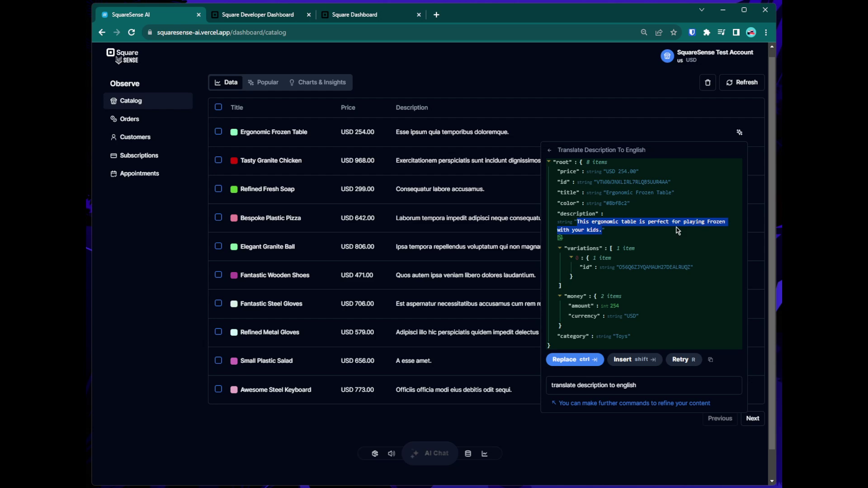868x488 pixels.
Task: Click the AI sparkle icon on first row
Action: pos(740,132)
